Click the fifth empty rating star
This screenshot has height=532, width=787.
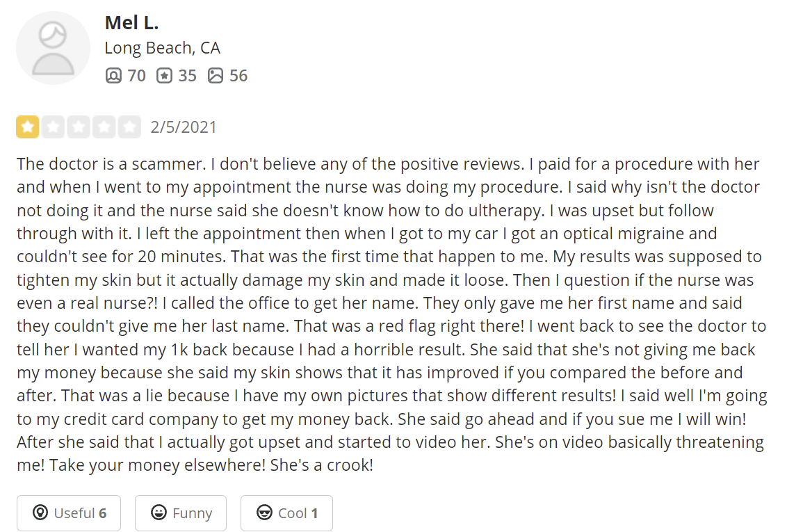coord(129,127)
